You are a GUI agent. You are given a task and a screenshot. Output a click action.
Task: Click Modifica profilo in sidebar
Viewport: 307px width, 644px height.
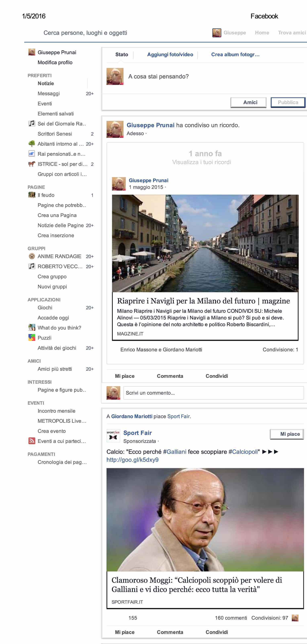(x=55, y=63)
